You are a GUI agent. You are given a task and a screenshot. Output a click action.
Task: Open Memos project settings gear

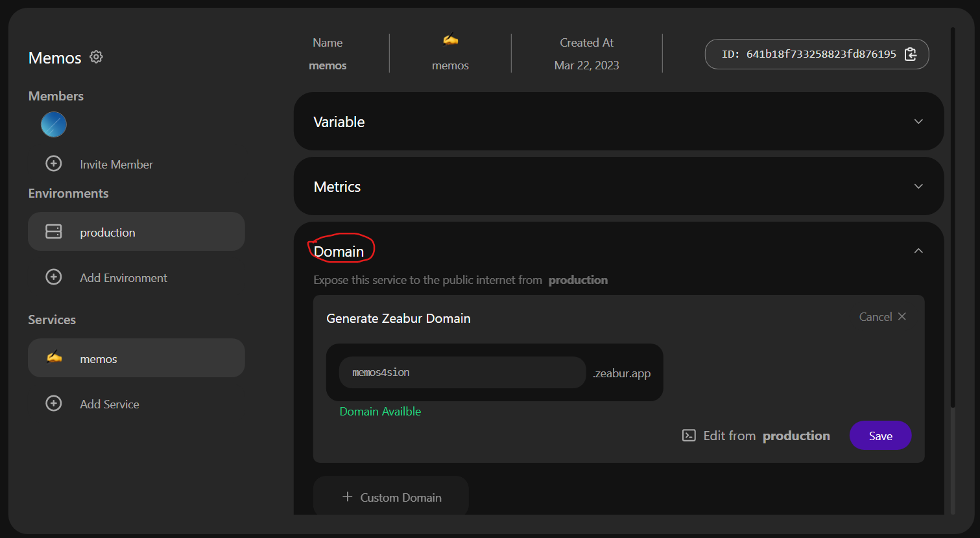tap(96, 57)
